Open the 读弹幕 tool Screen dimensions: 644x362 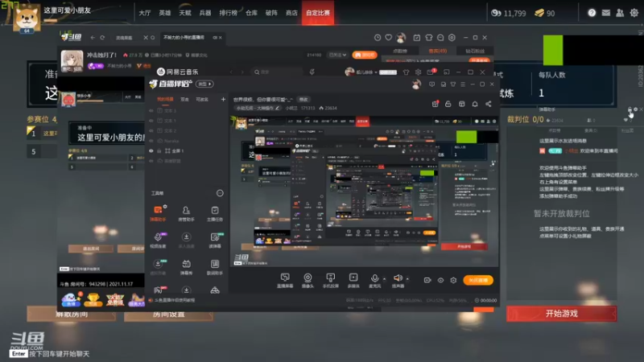pyautogui.click(x=214, y=241)
